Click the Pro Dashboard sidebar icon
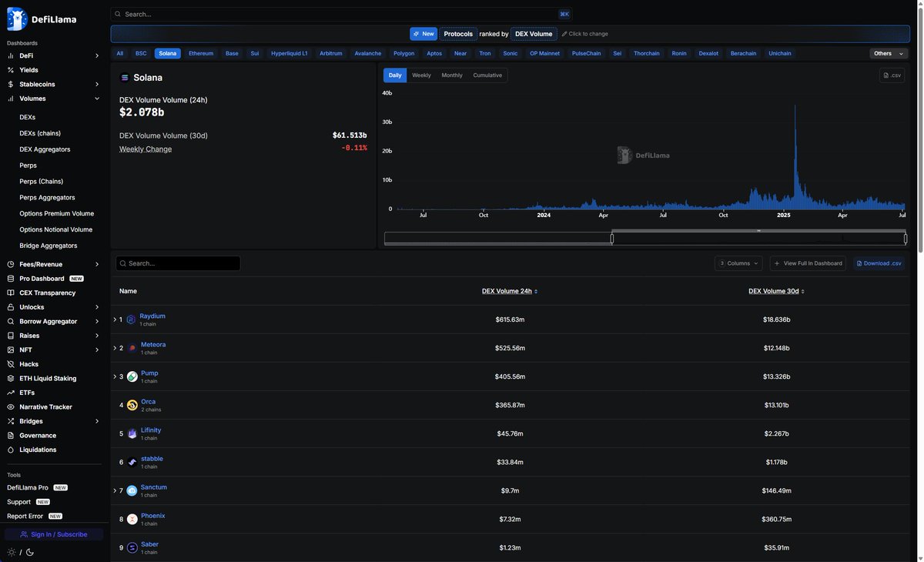Image resolution: width=924 pixels, height=562 pixels. 11,279
